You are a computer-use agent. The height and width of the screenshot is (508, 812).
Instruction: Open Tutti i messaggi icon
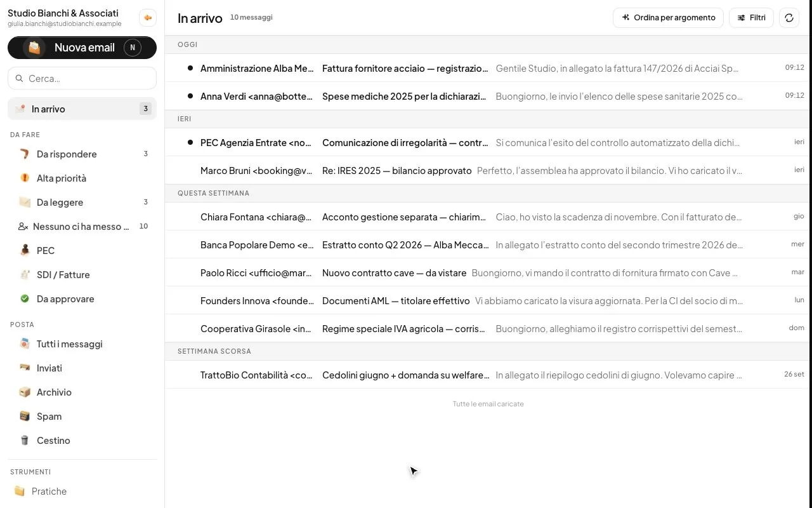[x=25, y=344]
